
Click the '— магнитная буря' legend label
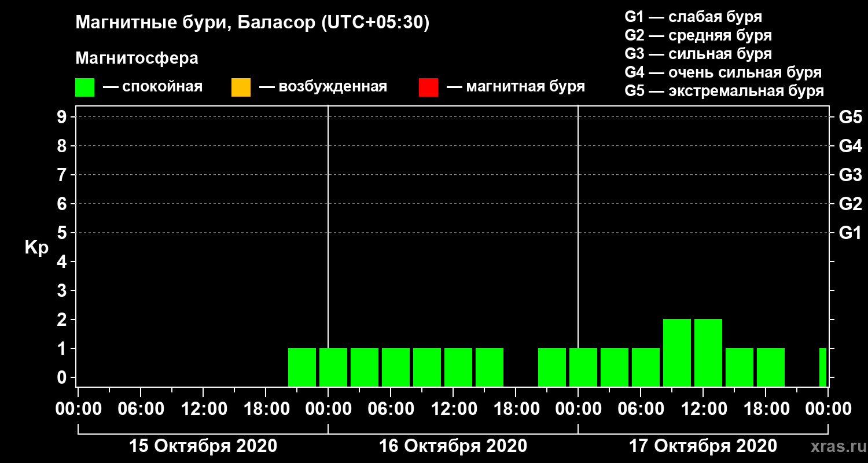pyautogui.click(x=516, y=87)
